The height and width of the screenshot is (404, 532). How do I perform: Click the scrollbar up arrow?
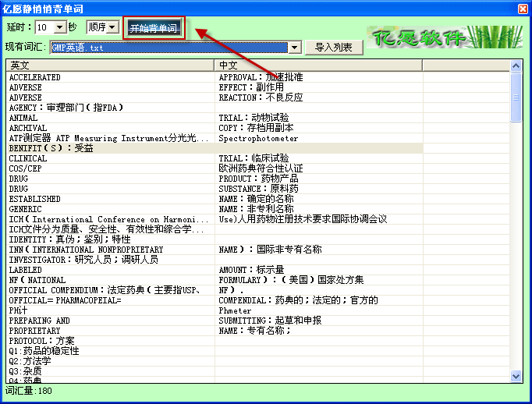click(516, 66)
